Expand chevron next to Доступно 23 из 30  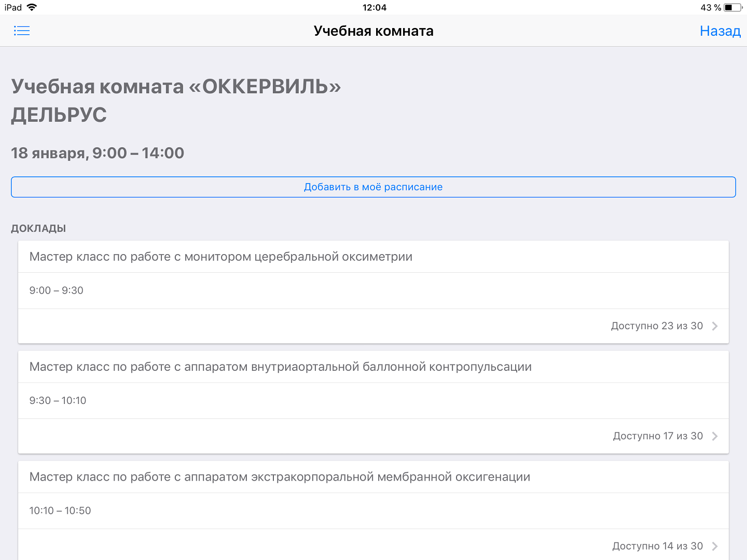[715, 326]
